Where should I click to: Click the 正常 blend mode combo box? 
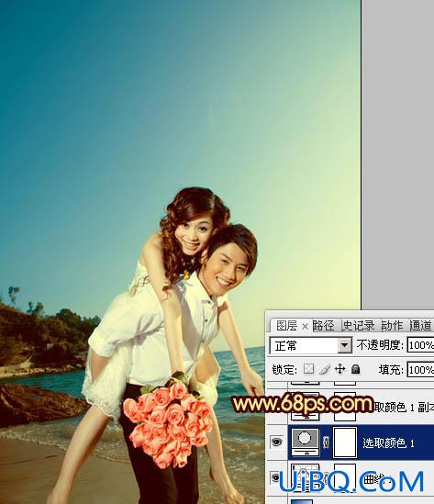tap(311, 345)
